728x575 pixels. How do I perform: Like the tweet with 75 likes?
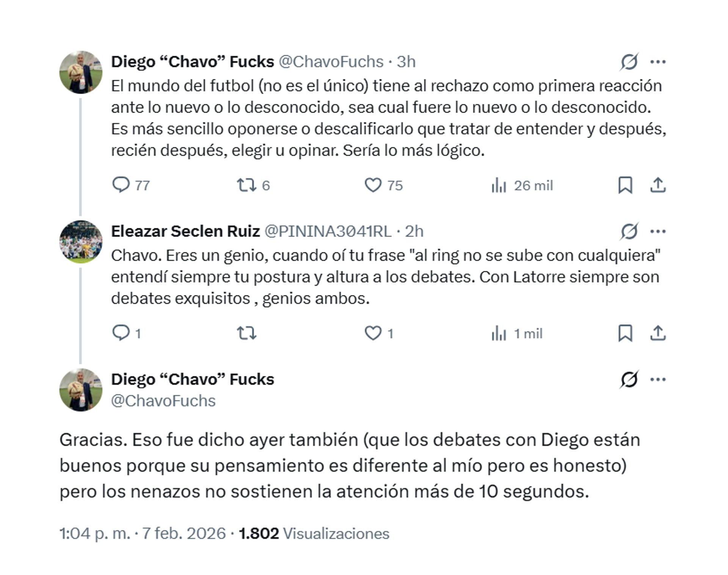[373, 185]
